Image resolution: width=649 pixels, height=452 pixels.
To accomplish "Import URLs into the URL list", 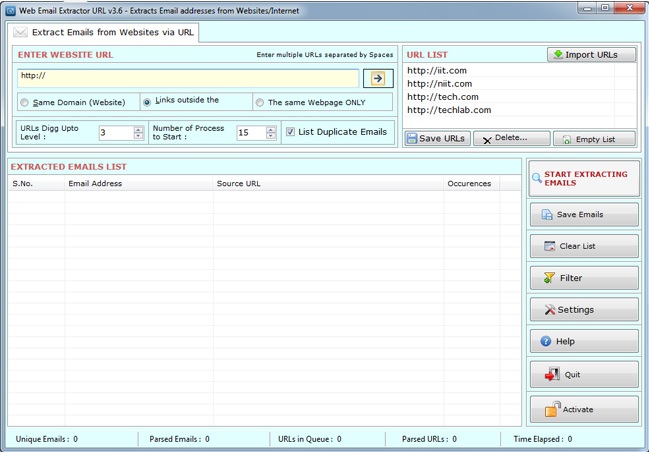I will [592, 55].
